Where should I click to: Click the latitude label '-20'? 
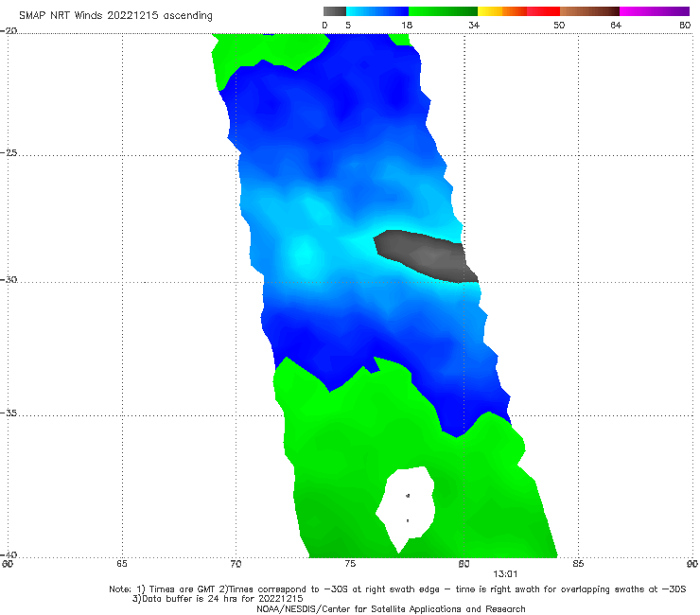coord(9,31)
